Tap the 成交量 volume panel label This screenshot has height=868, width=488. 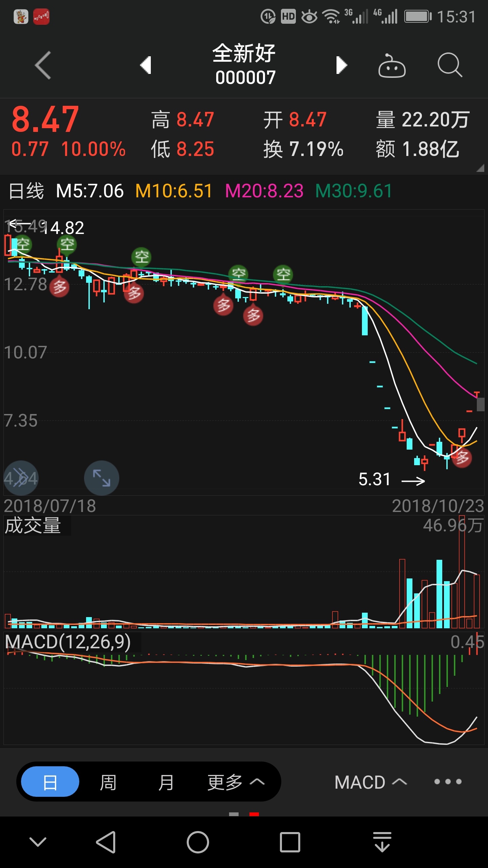(x=33, y=526)
